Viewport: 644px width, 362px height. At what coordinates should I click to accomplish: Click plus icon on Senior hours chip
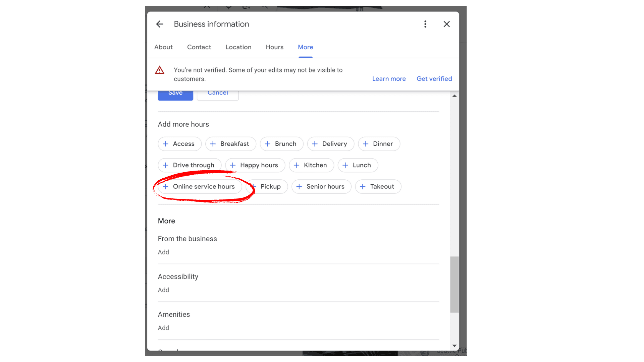pos(299,187)
